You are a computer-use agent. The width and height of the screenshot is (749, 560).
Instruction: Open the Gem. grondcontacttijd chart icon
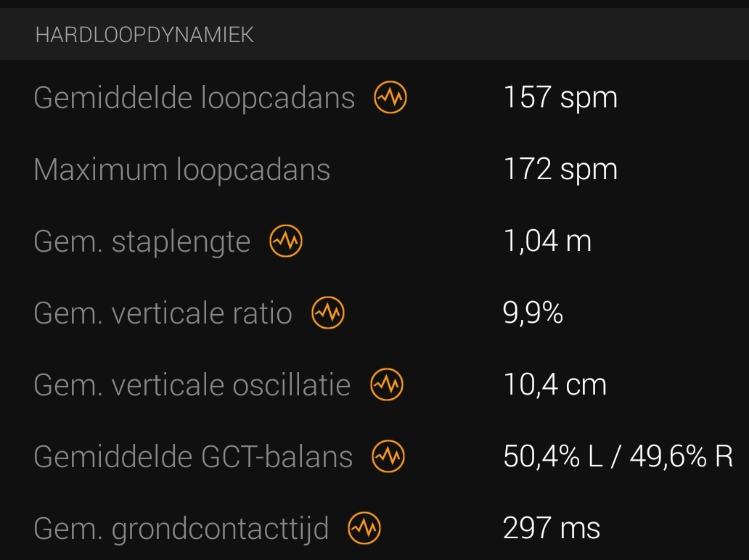[x=365, y=529]
